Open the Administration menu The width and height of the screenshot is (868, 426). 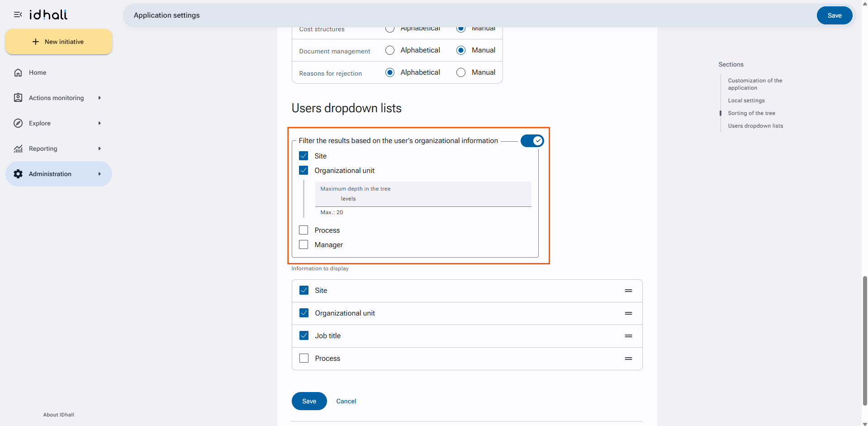59,174
